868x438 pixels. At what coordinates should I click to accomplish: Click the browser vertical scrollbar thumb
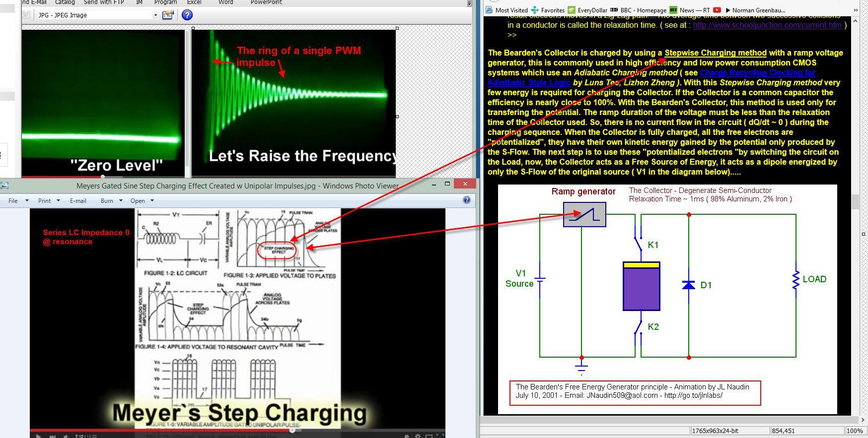coord(855,202)
